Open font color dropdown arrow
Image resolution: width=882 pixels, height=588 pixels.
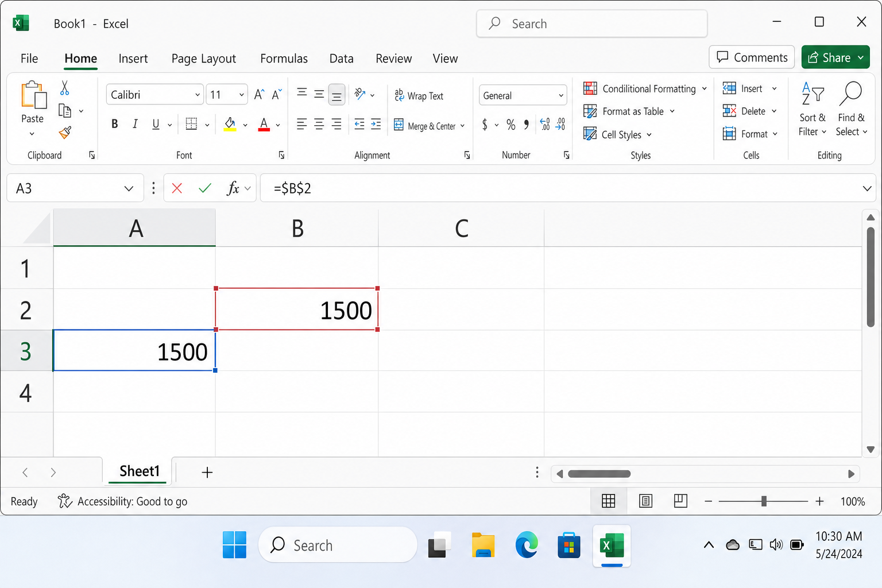tap(278, 125)
